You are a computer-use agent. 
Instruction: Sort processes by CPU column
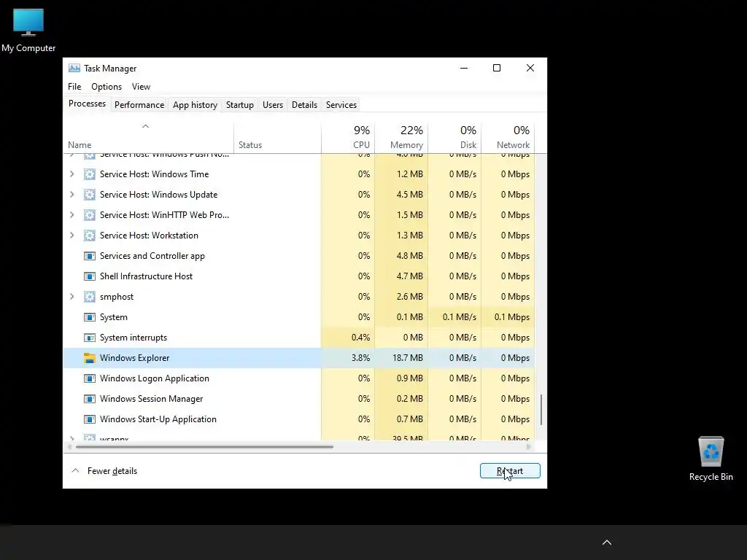point(348,138)
